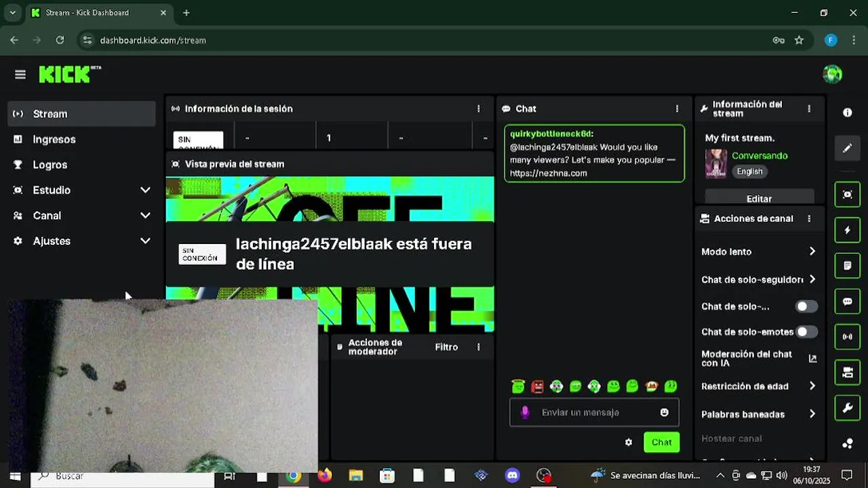The image size is (868, 488).
Task: Click the user avatar in top right
Action: (832, 75)
